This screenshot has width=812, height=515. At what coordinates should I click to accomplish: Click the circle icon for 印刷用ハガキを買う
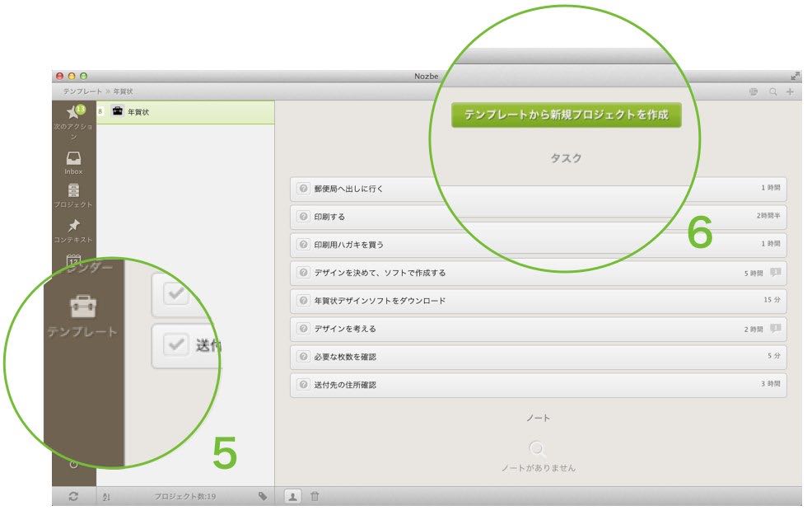303,245
